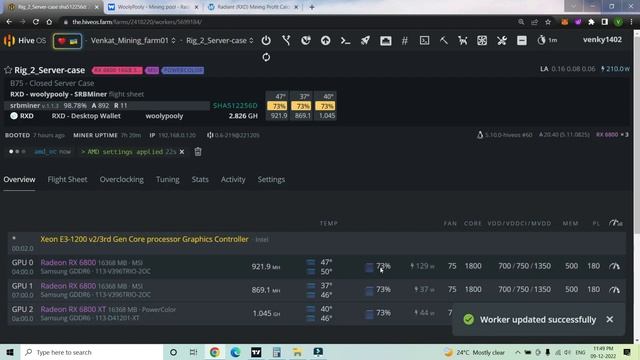Image resolution: width=640 pixels, height=360 pixels.
Task: Open the Tuning tab
Action: click(x=168, y=180)
